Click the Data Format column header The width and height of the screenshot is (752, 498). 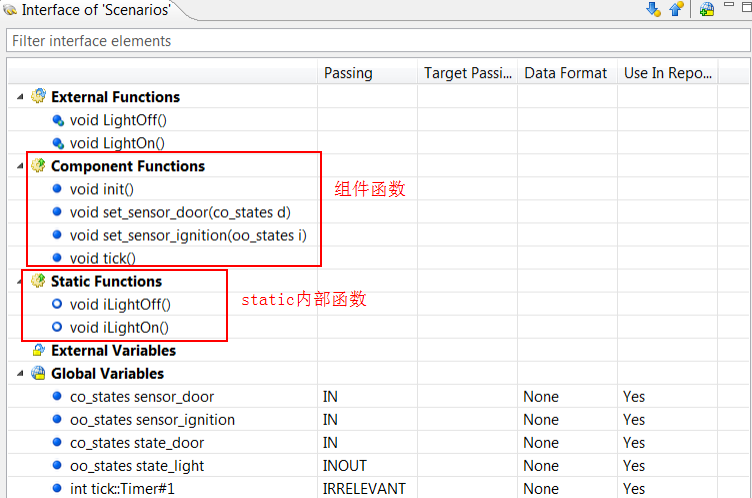pyautogui.click(x=565, y=73)
